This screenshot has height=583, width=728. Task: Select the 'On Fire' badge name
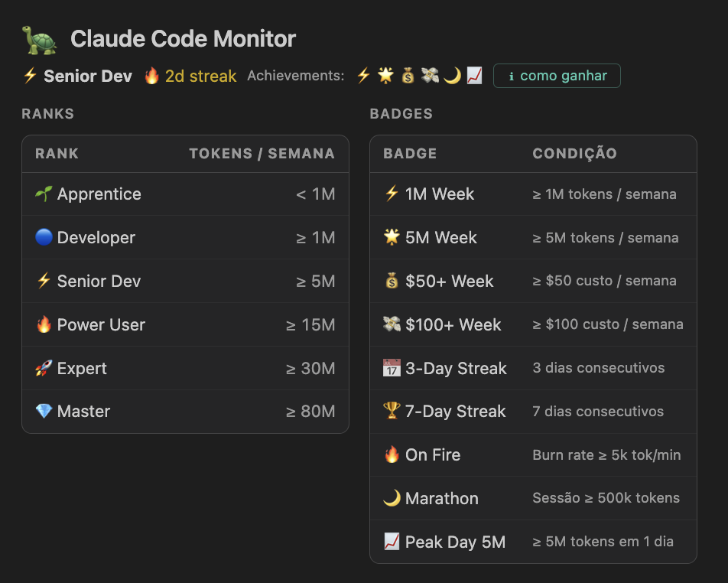(433, 454)
